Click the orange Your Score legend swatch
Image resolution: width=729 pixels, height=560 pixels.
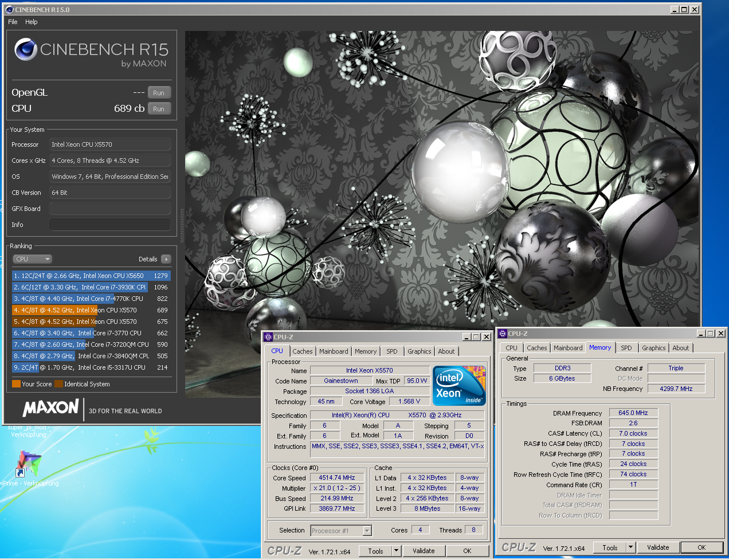pos(16,384)
